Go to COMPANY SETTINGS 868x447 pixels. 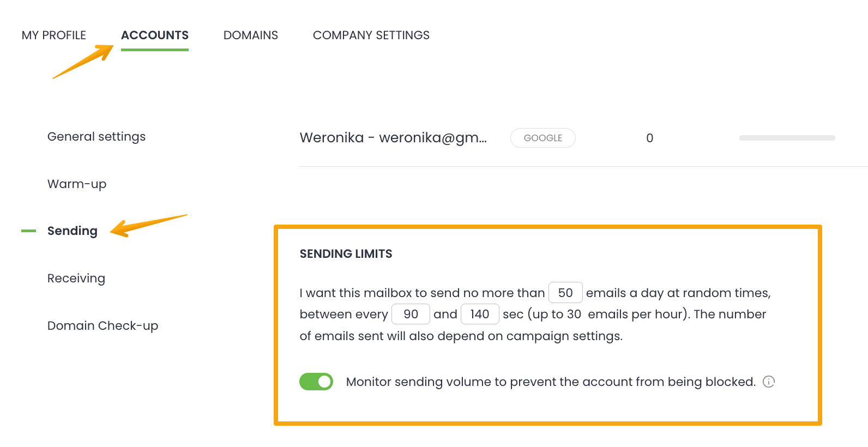pos(371,35)
